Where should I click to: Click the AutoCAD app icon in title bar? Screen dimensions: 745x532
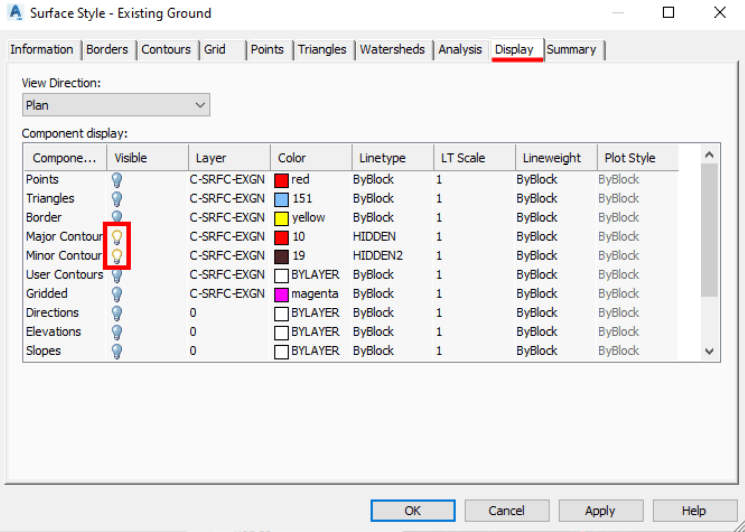click(x=16, y=13)
